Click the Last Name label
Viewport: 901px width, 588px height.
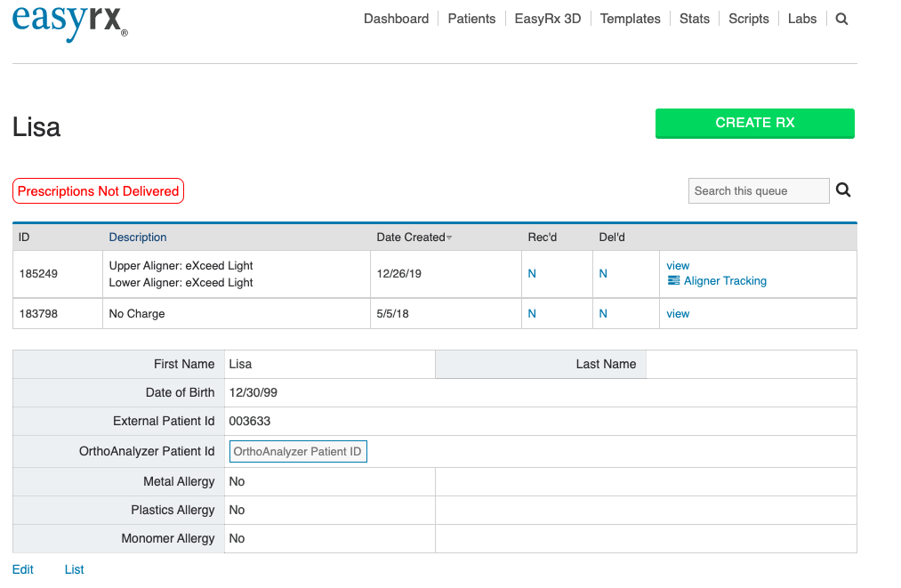[606, 364]
